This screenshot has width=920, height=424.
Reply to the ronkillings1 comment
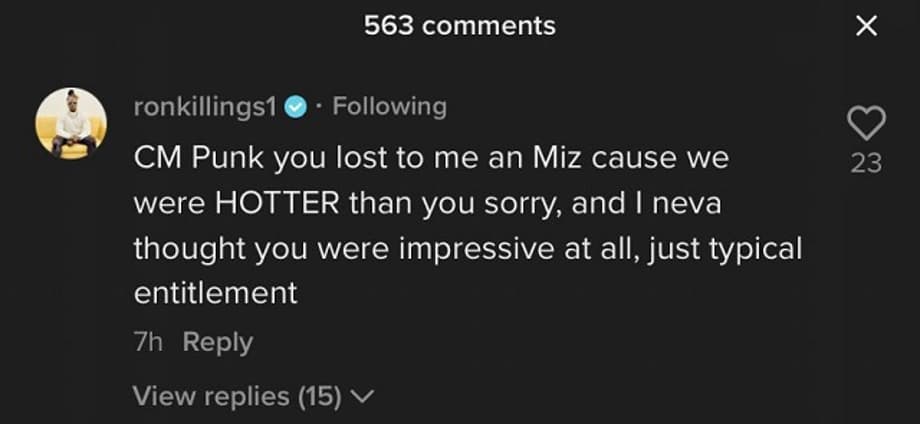pyautogui.click(x=218, y=342)
